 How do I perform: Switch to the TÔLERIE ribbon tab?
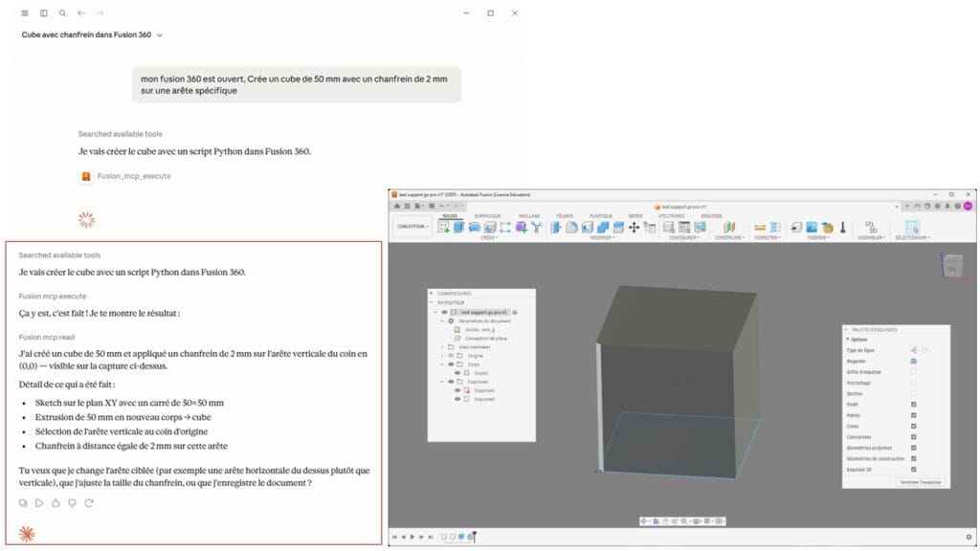pos(565,216)
